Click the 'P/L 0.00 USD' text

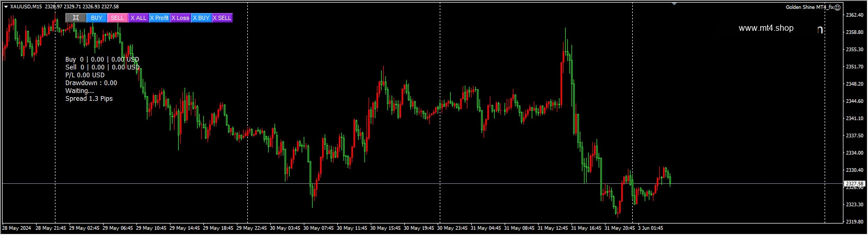point(85,75)
